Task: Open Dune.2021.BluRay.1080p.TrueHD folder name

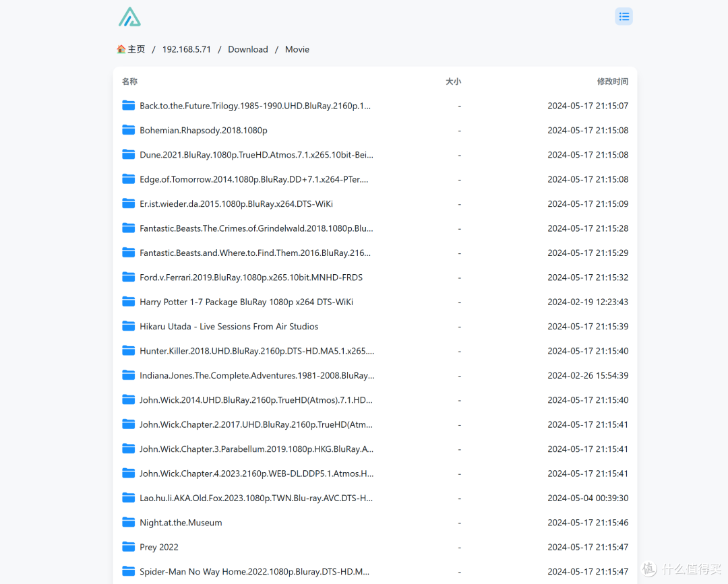Action: (x=256, y=155)
